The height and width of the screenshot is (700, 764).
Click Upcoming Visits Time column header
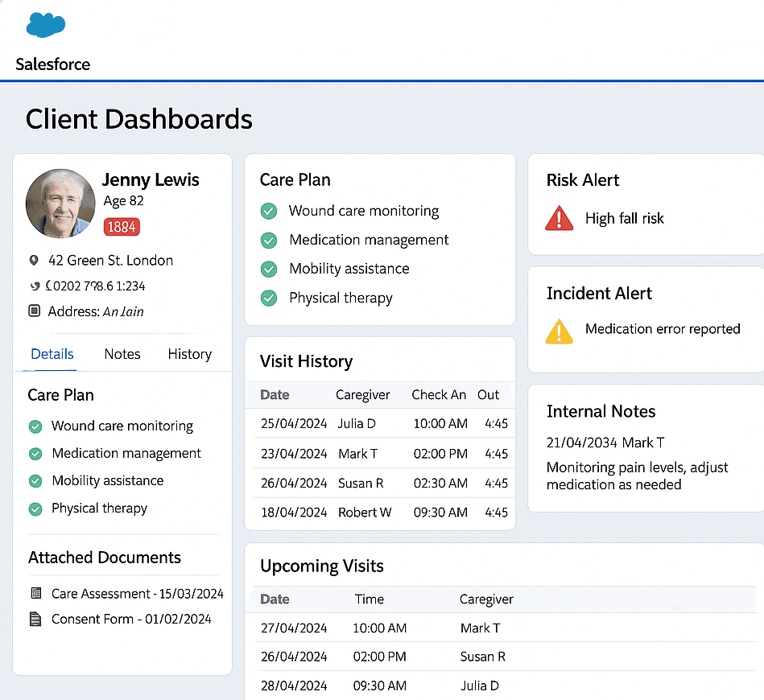370,599
